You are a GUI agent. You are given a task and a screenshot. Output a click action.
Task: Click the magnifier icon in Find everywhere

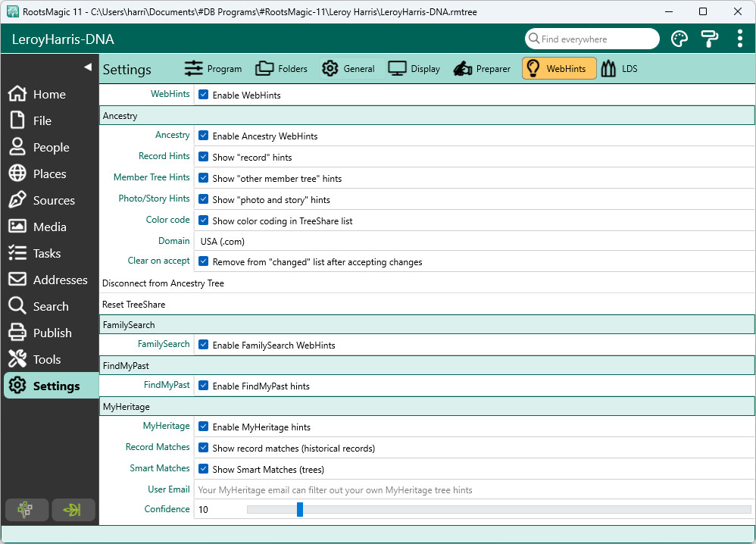click(534, 39)
